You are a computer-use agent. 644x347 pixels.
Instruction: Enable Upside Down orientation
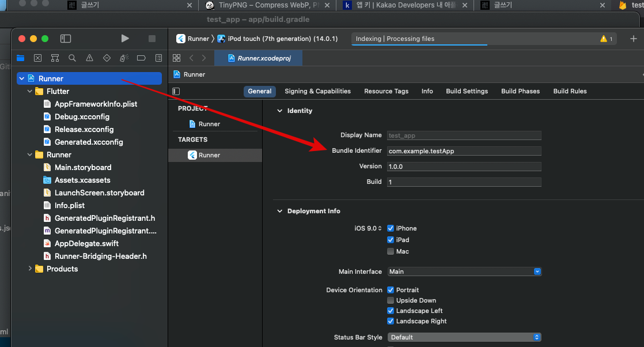click(391, 300)
